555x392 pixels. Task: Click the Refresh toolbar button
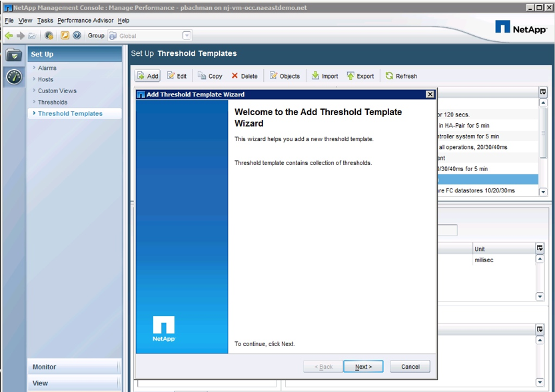click(x=402, y=76)
